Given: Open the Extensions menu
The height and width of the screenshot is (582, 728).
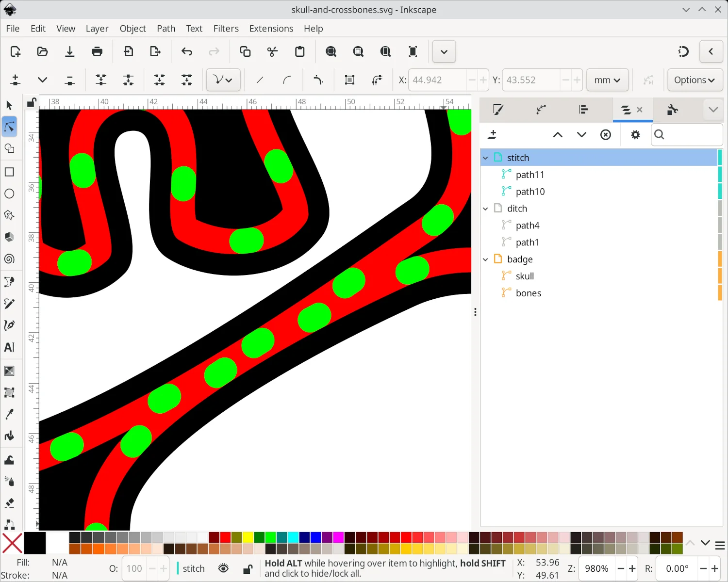Looking at the screenshot, I should click(271, 29).
